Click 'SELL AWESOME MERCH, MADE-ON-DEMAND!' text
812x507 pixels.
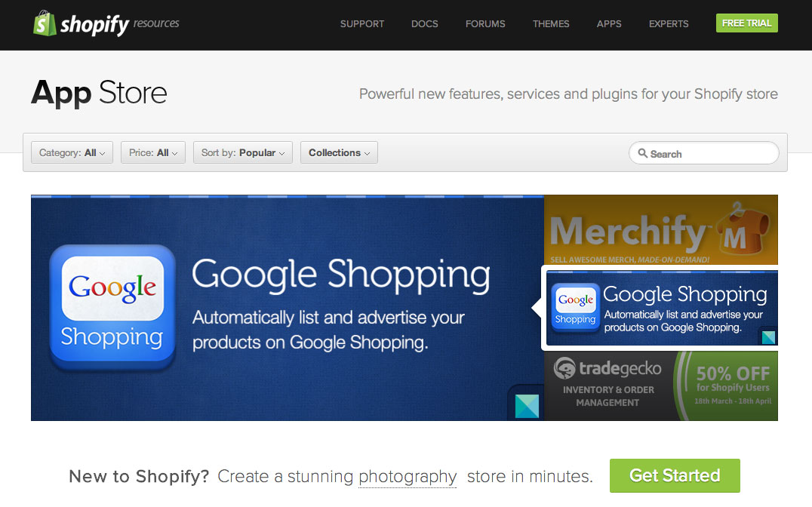click(x=629, y=260)
